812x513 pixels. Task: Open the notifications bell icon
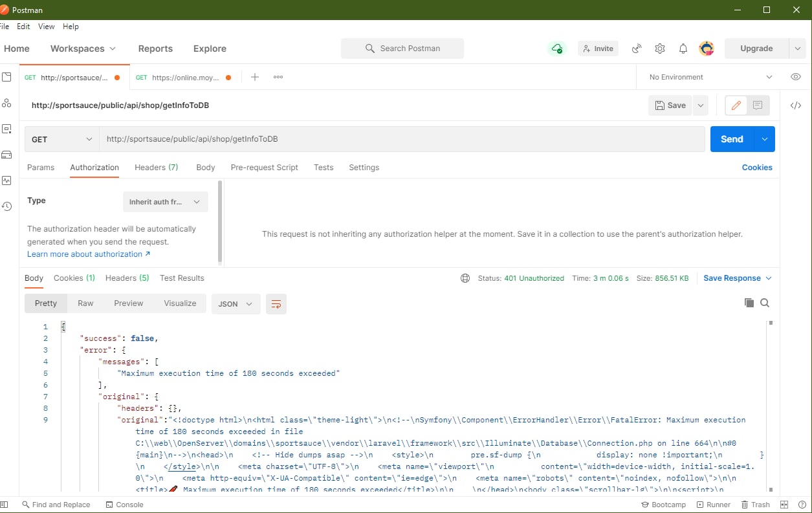[x=683, y=49]
